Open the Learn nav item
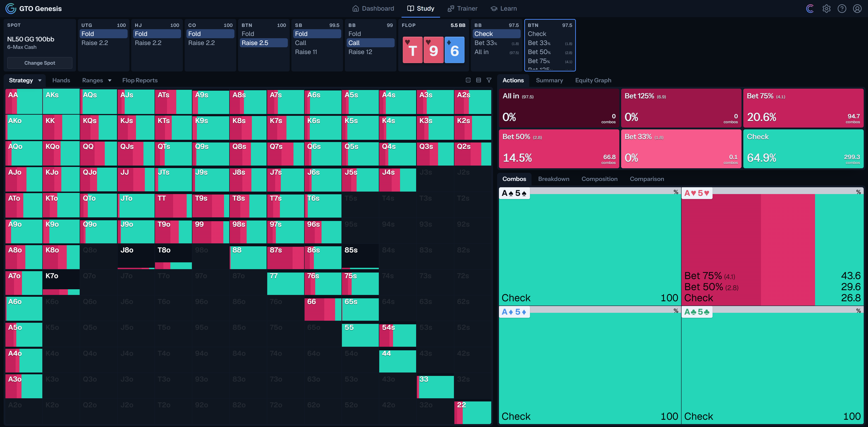Image resolution: width=868 pixels, height=427 pixels. pyautogui.click(x=503, y=8)
